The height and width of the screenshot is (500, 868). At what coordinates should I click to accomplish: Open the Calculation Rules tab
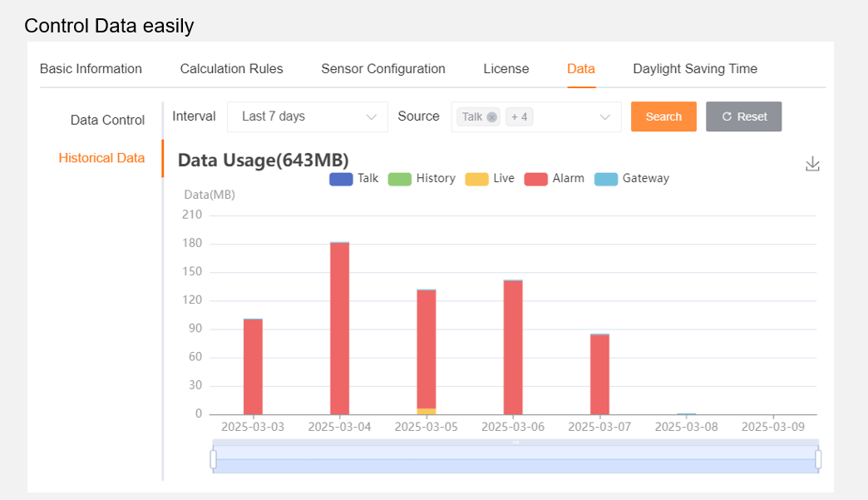point(231,69)
